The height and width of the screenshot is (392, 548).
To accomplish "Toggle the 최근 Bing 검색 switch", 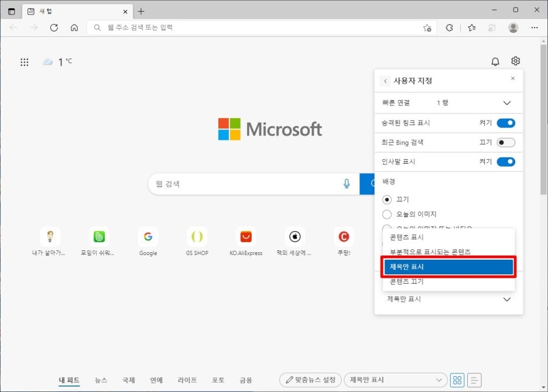I will 506,143.
